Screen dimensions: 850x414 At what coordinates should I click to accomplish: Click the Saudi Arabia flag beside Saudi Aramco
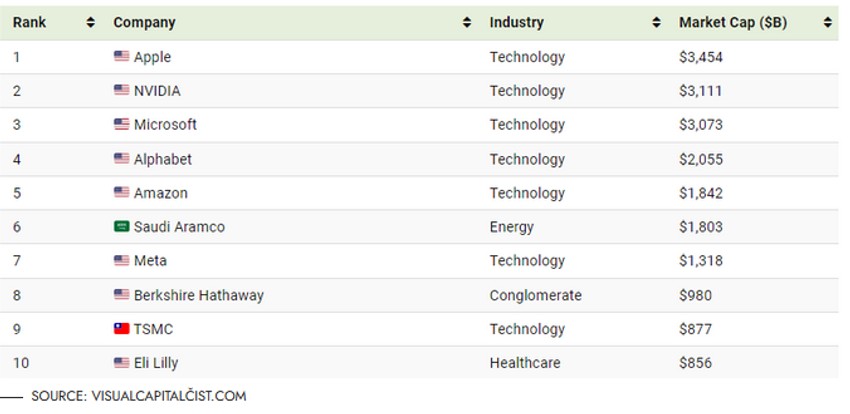121,227
